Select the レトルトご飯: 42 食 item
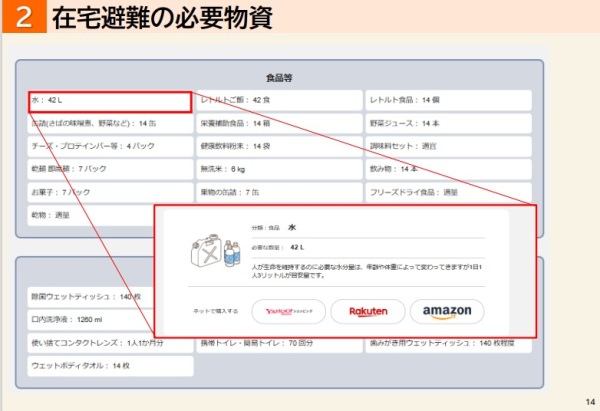Screen dimensions: 600x411 [278, 101]
